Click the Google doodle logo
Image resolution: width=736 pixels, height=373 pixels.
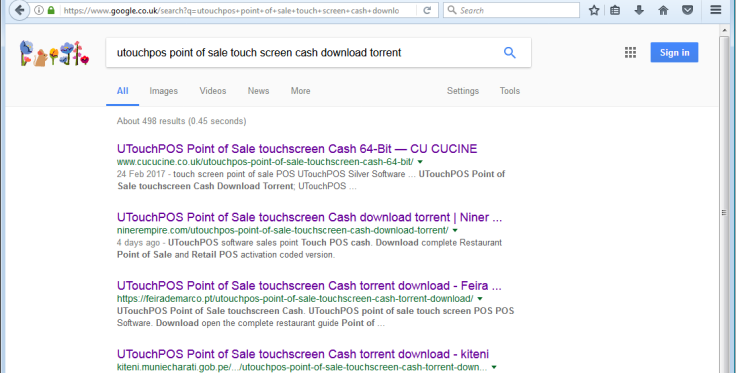click(54, 53)
